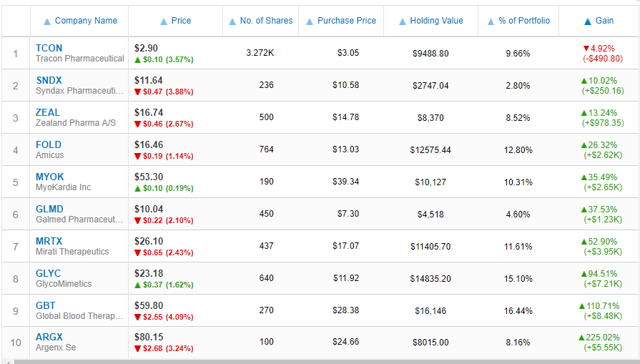Open the MYOK ticker link
The image size is (640, 364).
click(50, 177)
